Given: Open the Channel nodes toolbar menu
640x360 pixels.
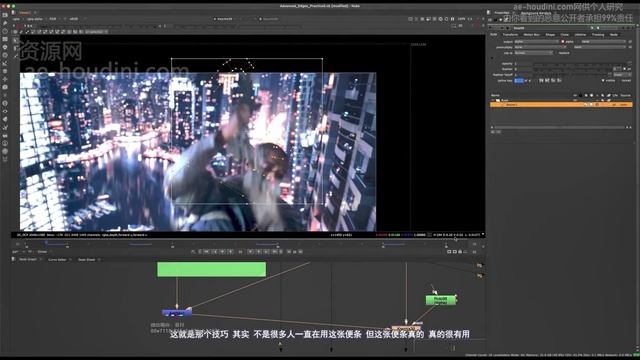Looking at the screenshot, I should pos(5,39).
